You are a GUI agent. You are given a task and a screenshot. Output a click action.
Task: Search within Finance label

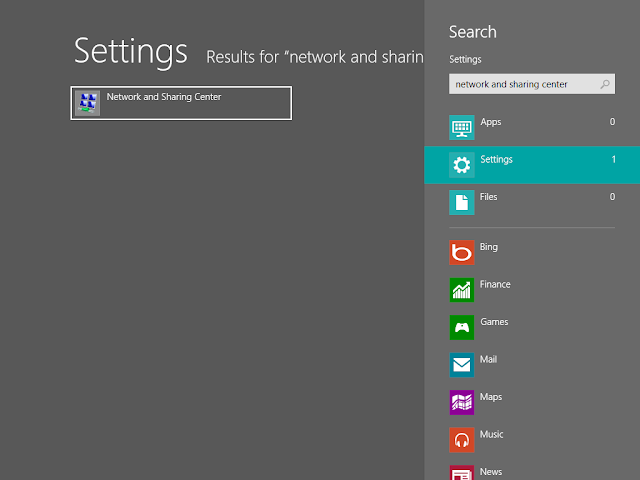[495, 284]
